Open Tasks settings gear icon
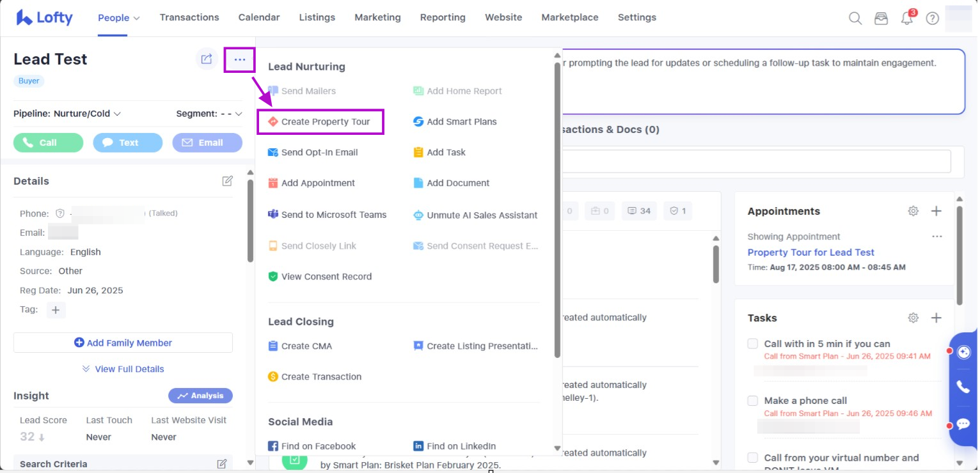The image size is (980, 473). (x=913, y=318)
